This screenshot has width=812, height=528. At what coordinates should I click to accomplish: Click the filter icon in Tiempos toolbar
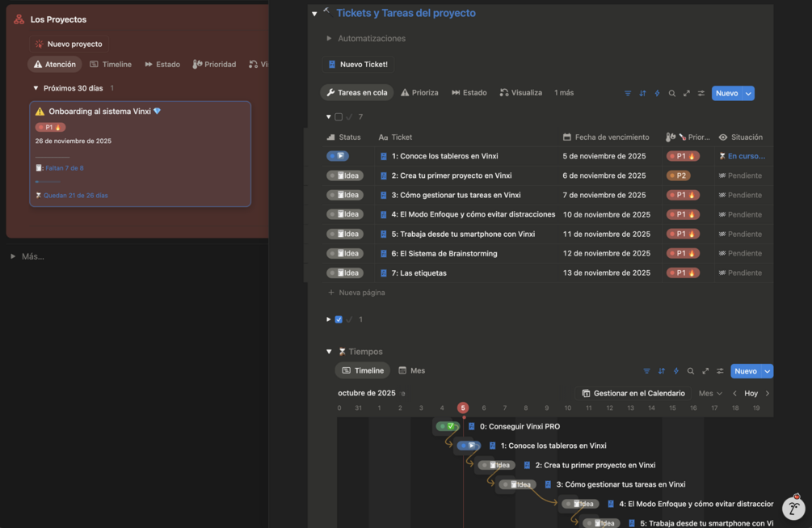click(x=647, y=371)
